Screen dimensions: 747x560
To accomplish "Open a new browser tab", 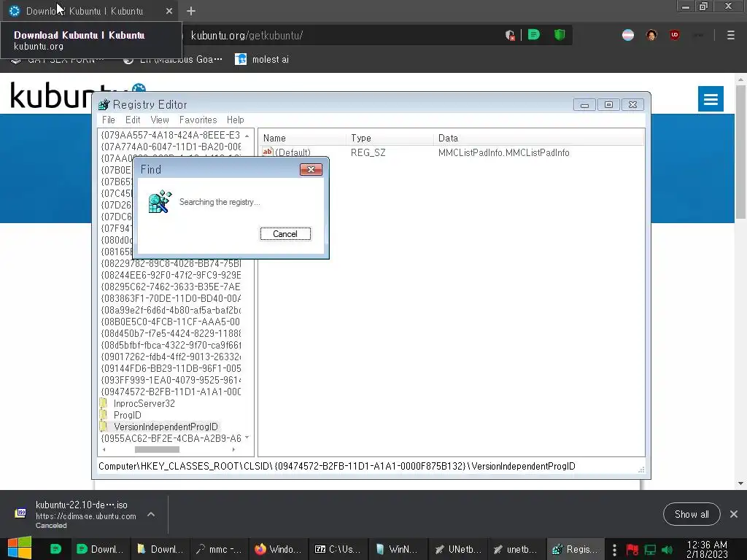I will (191, 11).
